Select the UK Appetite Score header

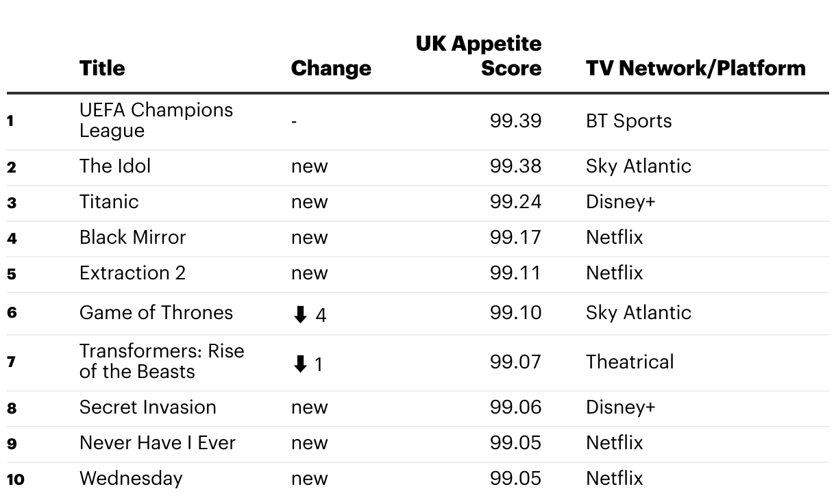478,55
